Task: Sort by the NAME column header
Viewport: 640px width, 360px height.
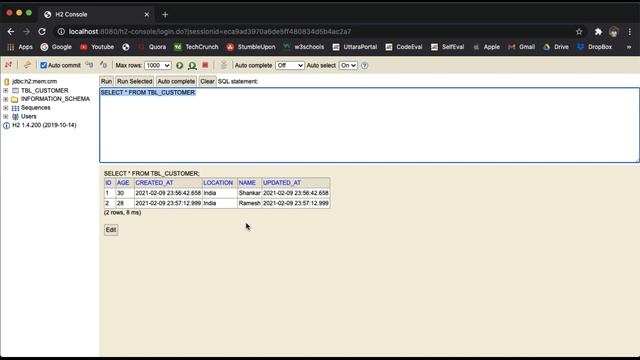Action: click(x=247, y=183)
